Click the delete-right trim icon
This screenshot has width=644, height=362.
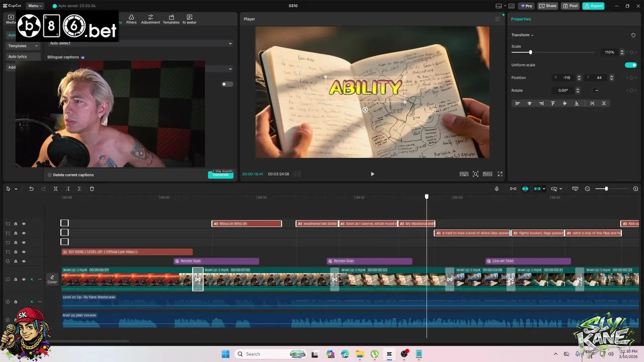coord(79,189)
